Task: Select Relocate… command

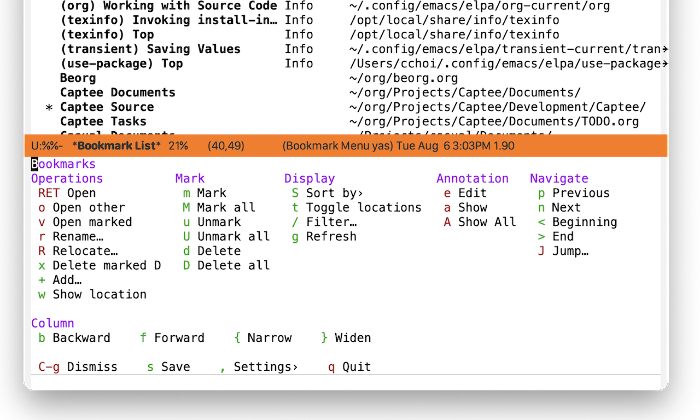Action: pos(78,251)
